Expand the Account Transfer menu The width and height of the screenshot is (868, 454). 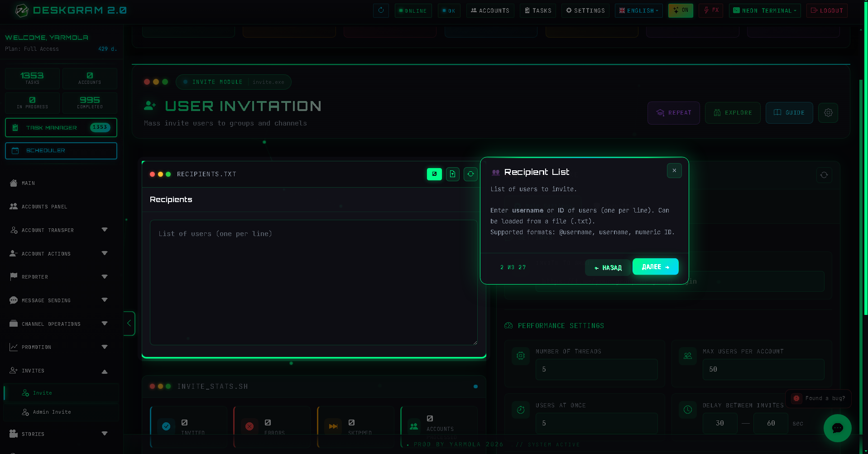(61, 230)
